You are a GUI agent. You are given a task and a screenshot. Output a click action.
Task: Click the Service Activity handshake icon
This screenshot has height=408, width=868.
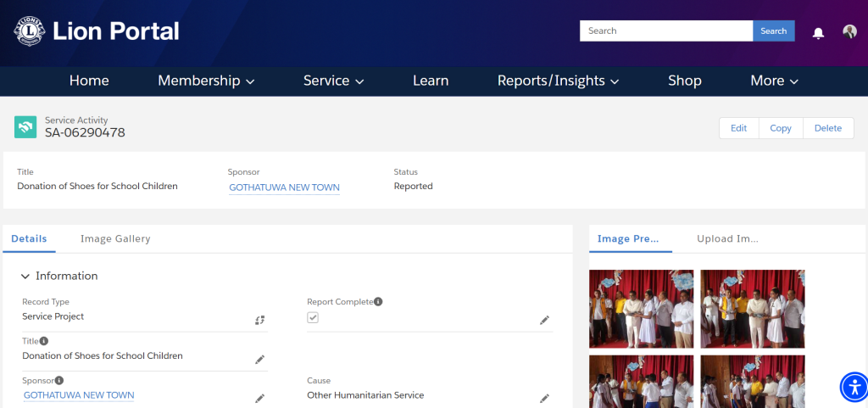(x=25, y=126)
